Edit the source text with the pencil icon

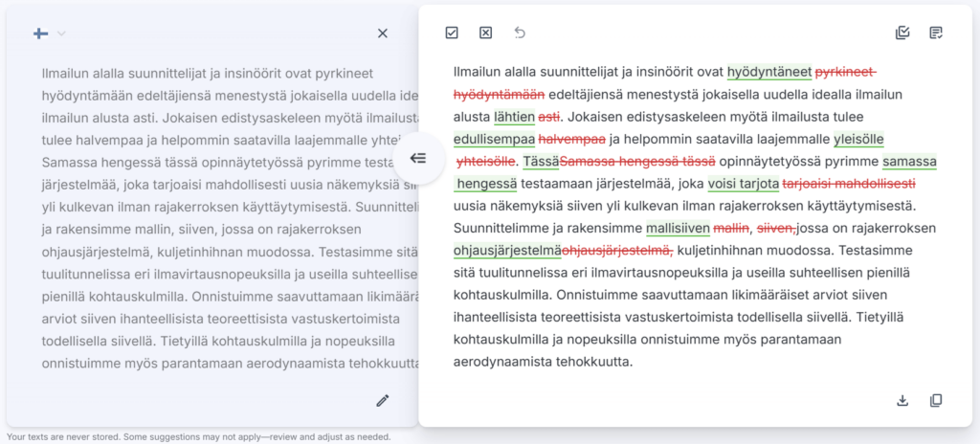coord(383,400)
